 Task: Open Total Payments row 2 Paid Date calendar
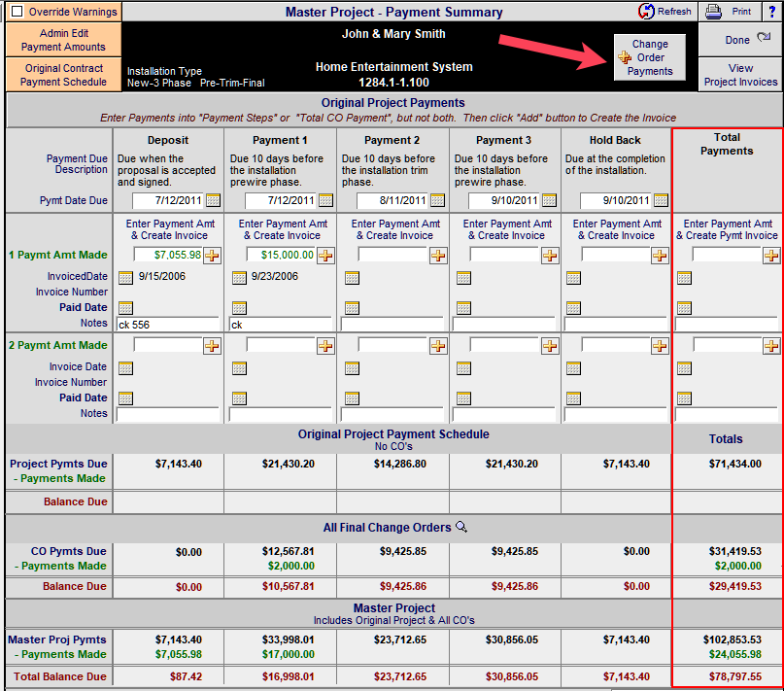684,398
